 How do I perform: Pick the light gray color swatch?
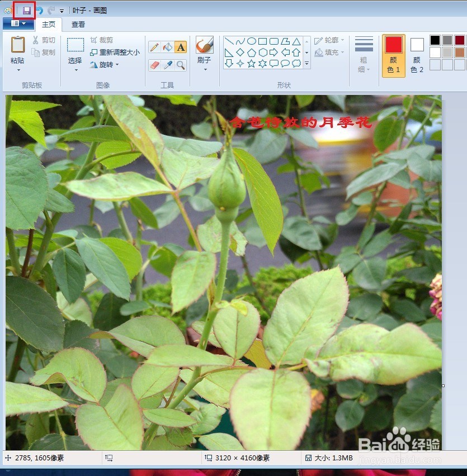click(447, 53)
